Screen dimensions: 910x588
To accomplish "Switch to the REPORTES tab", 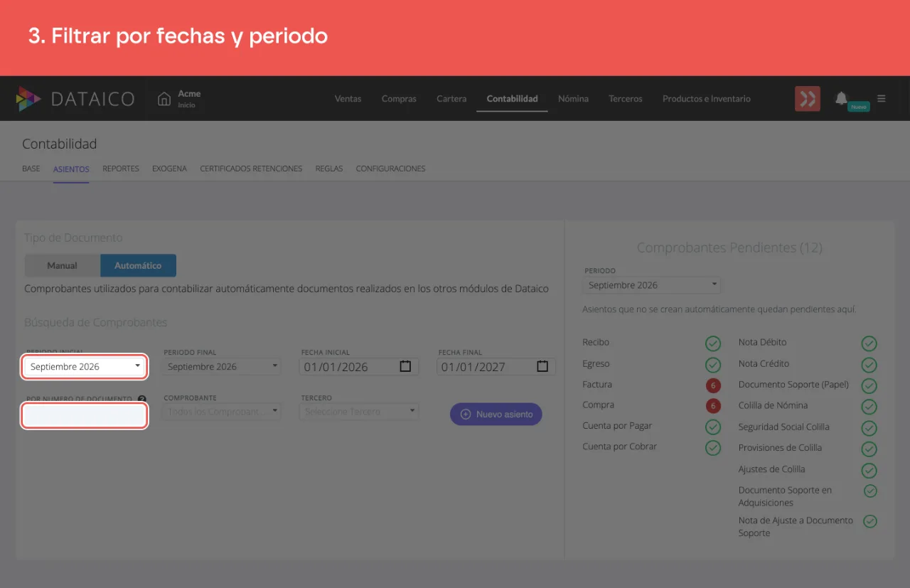I will 121,169.
